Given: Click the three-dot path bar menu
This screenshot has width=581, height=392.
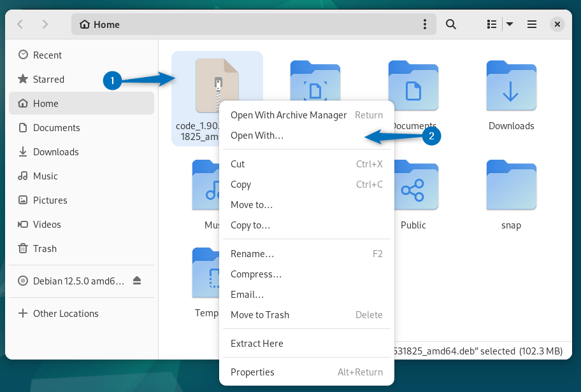Looking at the screenshot, I should pyautogui.click(x=425, y=24).
